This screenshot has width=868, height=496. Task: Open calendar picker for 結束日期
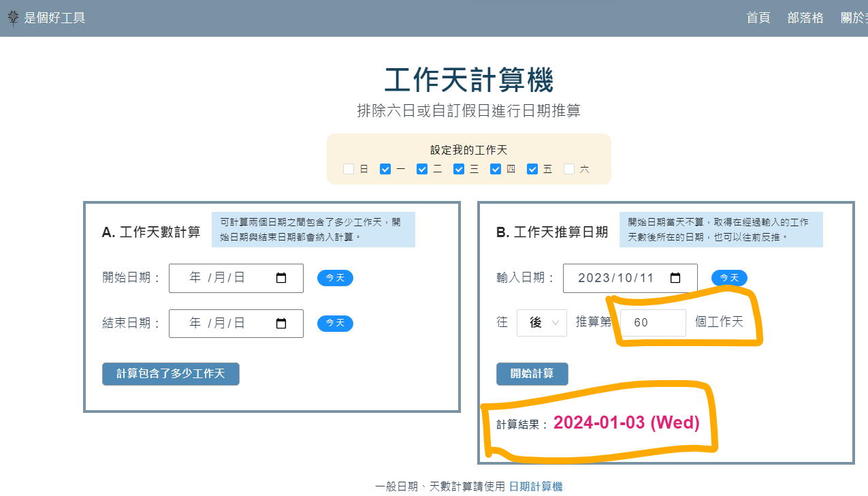click(281, 324)
